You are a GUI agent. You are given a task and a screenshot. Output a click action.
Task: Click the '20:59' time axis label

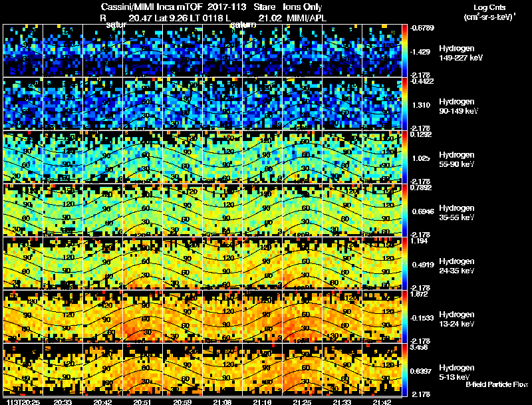182,402
